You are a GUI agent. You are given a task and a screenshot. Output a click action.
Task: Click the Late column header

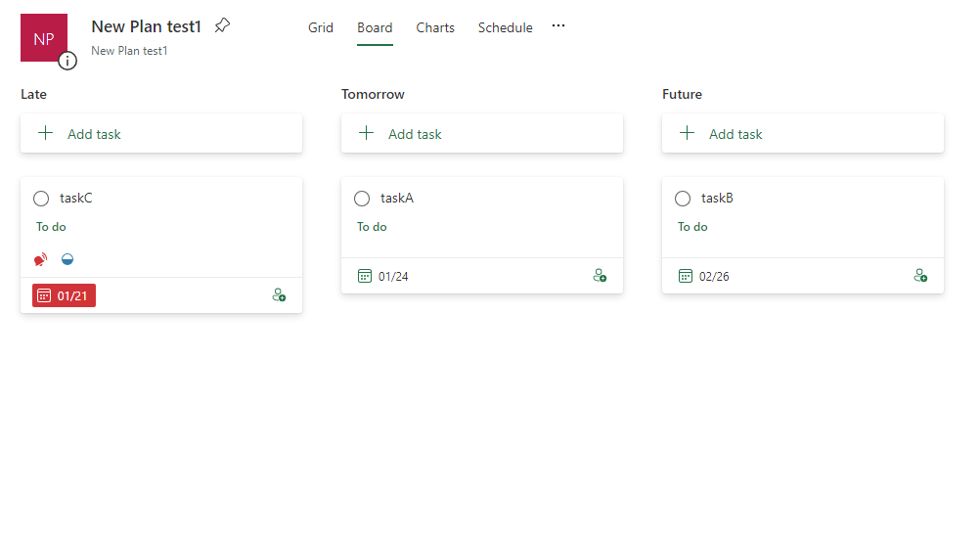pyautogui.click(x=34, y=95)
